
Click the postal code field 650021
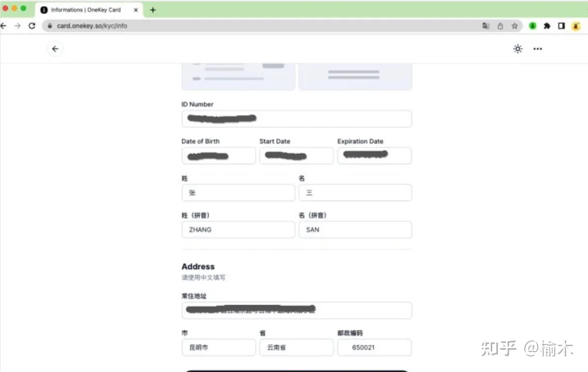374,348
